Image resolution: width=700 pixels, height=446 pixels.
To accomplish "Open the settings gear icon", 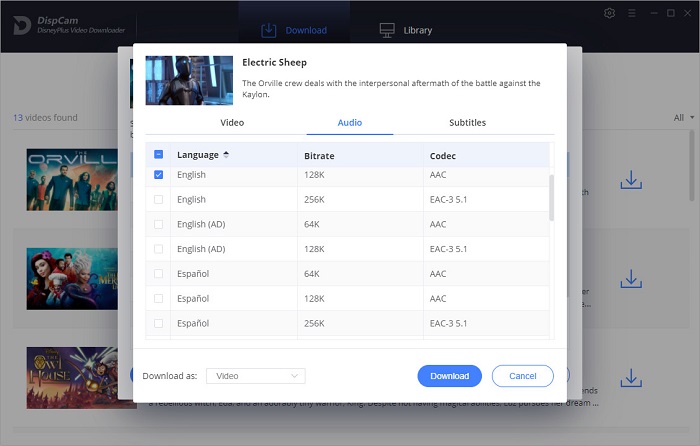I will [609, 13].
